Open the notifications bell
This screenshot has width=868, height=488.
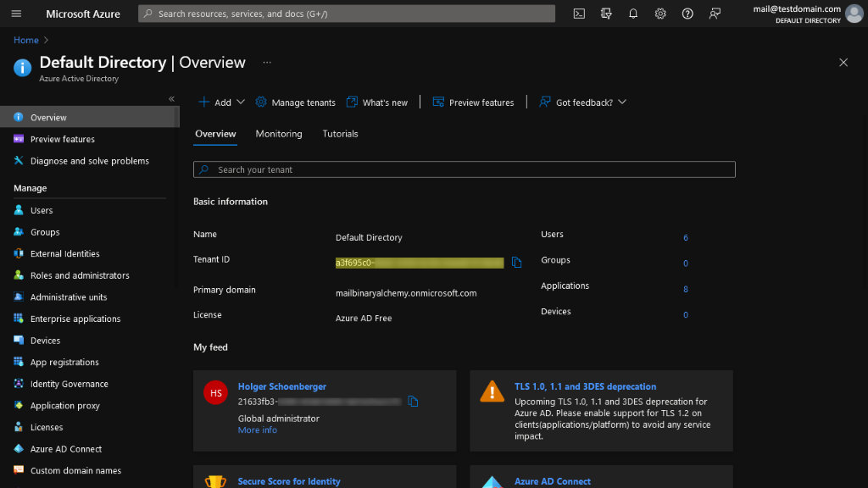pyautogui.click(x=633, y=14)
